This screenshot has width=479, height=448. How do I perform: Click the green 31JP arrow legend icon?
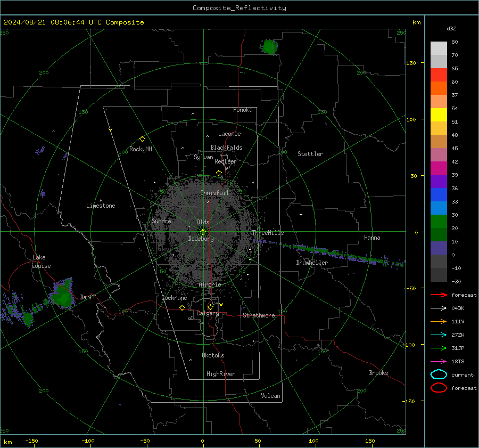[439, 348]
